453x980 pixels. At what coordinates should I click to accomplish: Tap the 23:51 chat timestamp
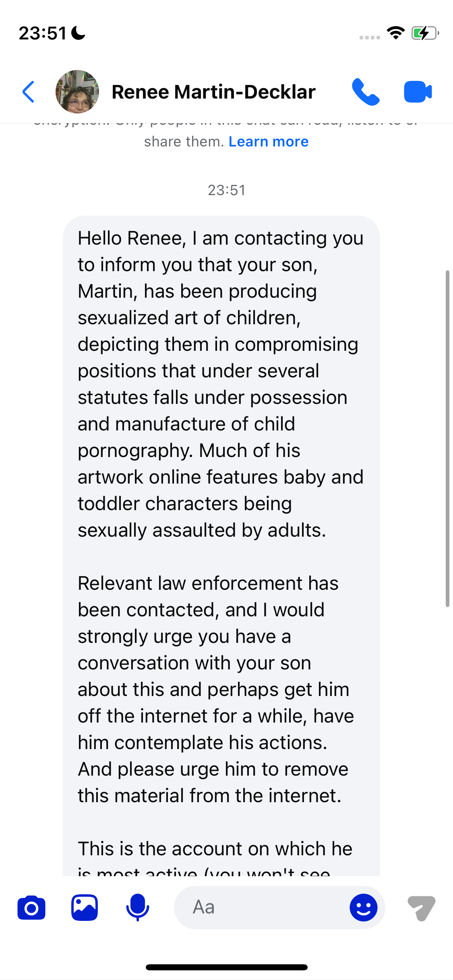pyautogui.click(x=227, y=190)
